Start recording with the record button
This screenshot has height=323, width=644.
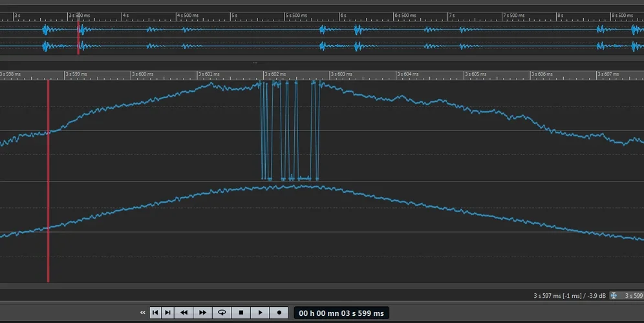(279, 313)
